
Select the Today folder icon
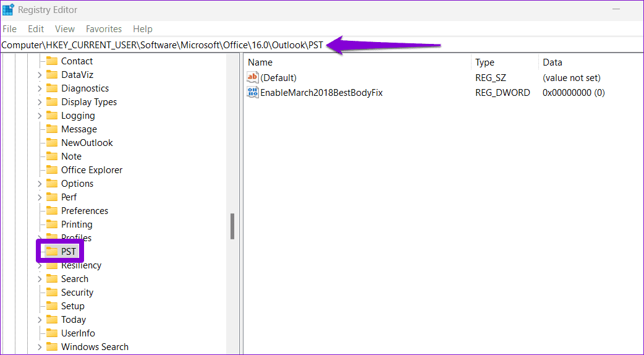tap(52, 319)
